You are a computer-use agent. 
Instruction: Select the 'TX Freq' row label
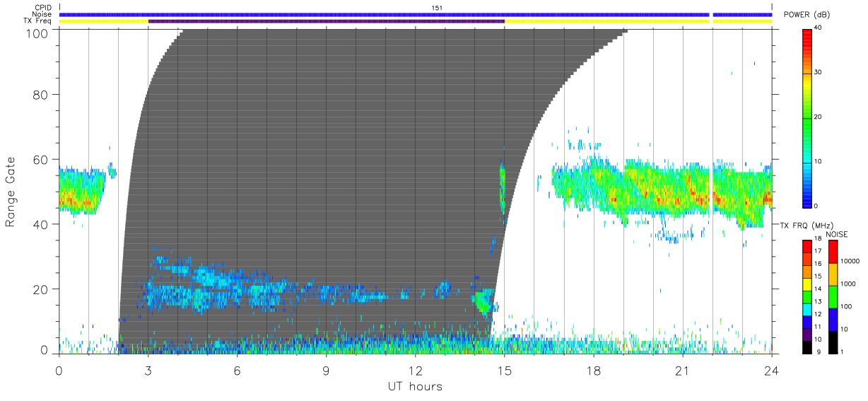[x=38, y=21]
